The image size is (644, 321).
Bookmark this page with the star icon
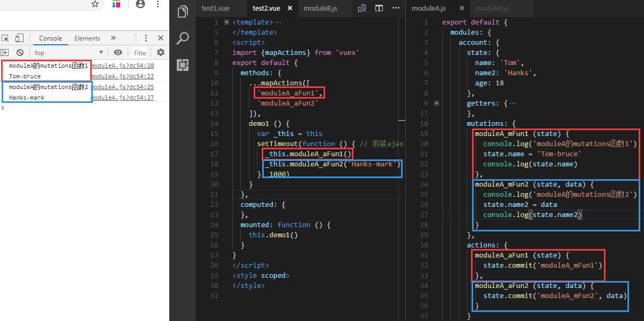tap(95, 4)
